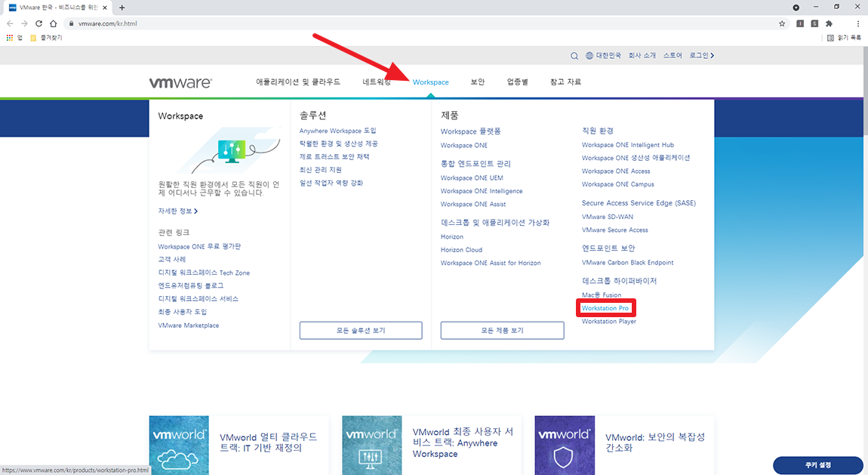Open Workspace ONE 무료 평가판 link
This screenshot has width=868, height=475.
point(199,246)
